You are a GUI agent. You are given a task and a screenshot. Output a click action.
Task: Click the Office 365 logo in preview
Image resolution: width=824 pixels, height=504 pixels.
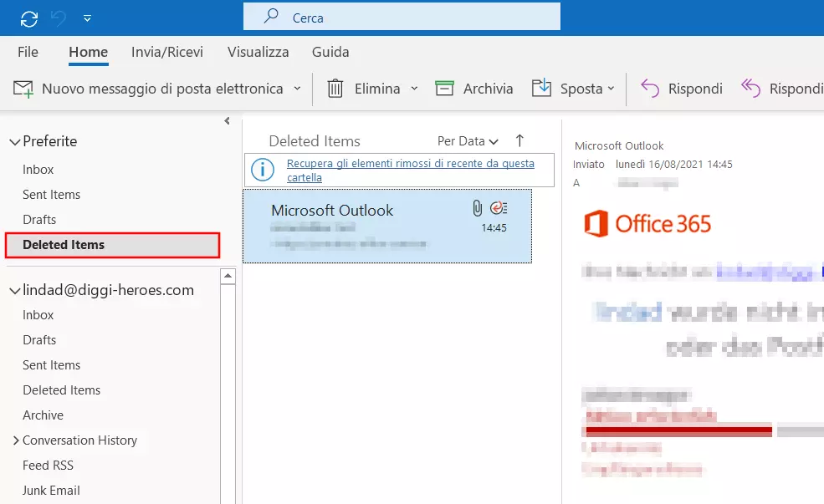pos(647,224)
